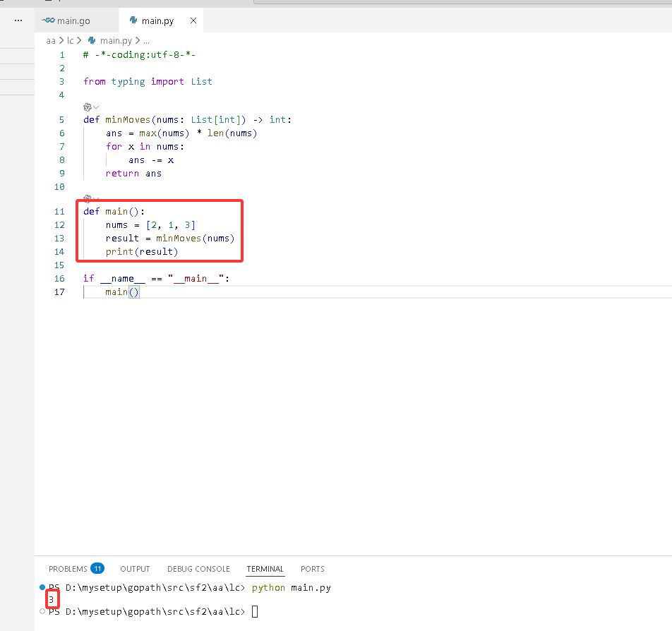Click the 'python main.py' terminal command
This screenshot has height=631, width=672.
(291, 588)
